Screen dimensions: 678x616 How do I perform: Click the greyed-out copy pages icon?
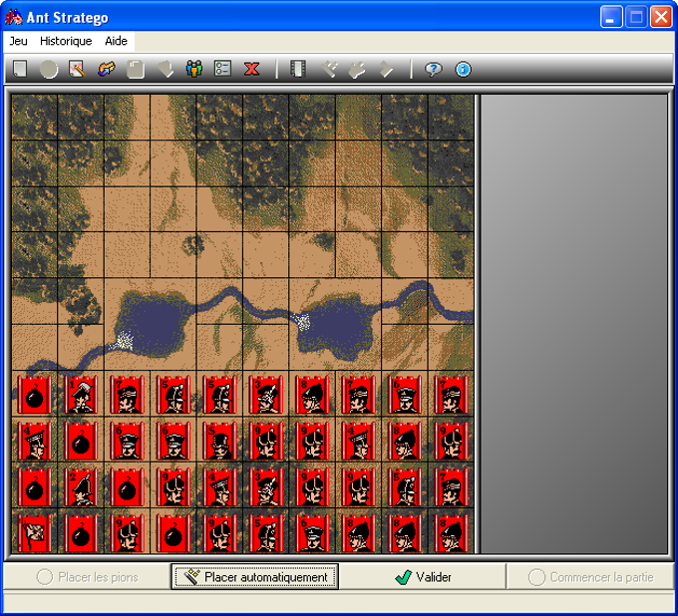pos(136,69)
